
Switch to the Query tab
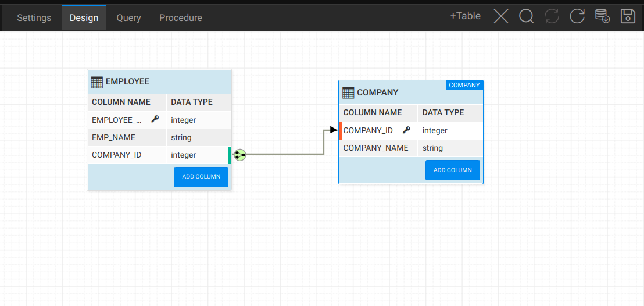coord(128,17)
